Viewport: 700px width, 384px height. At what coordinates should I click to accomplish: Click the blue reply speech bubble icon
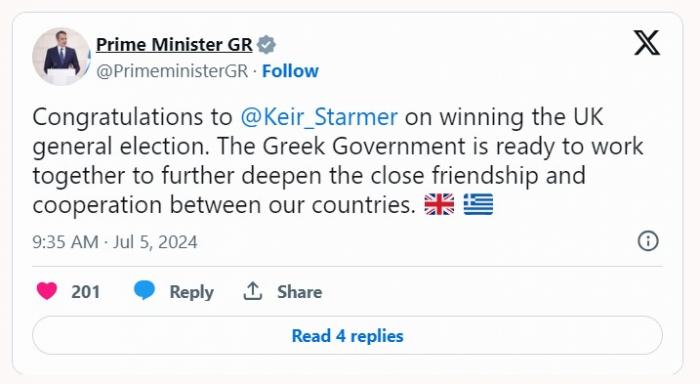(x=144, y=290)
